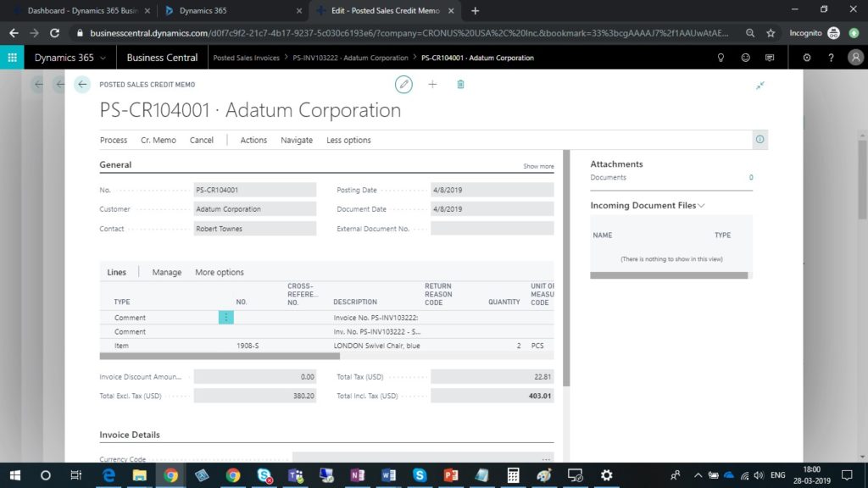Go back using the circled arrow
Screen dimensions: 868x488
(x=82, y=85)
